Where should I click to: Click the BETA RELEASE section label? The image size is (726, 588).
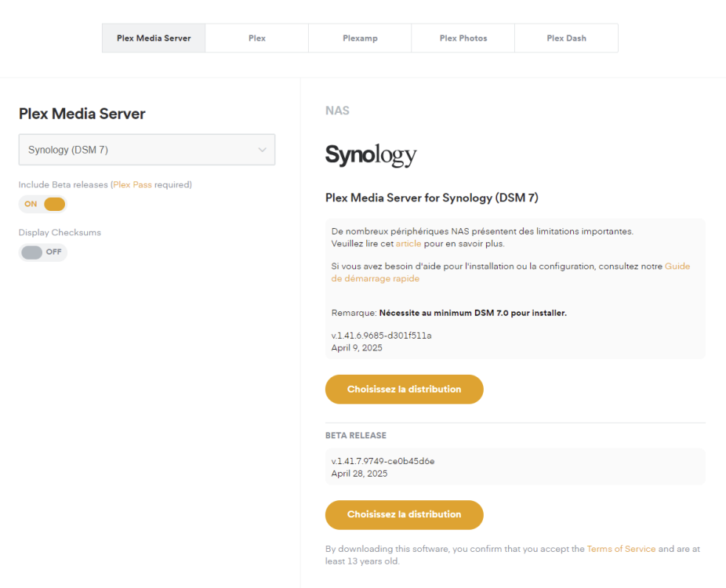(x=355, y=435)
